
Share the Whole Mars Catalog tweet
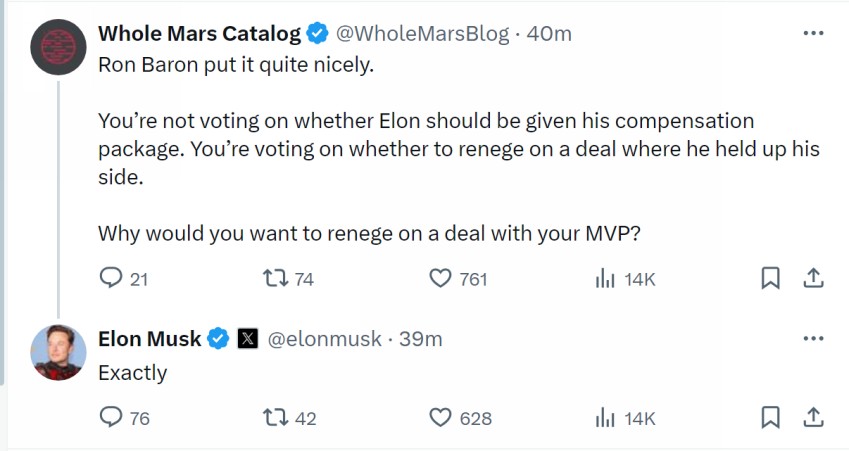click(x=814, y=279)
